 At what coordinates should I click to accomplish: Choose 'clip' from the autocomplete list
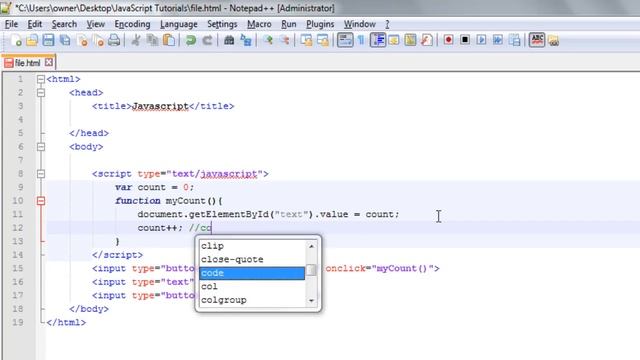(252, 246)
